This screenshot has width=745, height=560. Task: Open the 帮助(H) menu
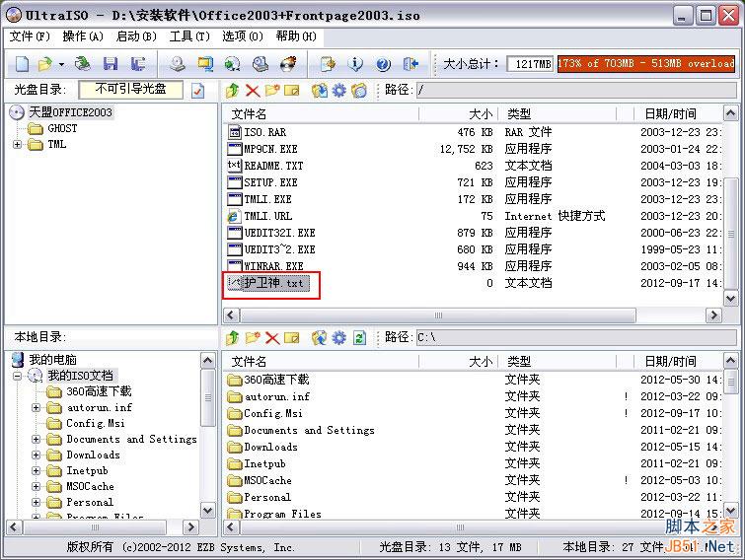[x=295, y=36]
